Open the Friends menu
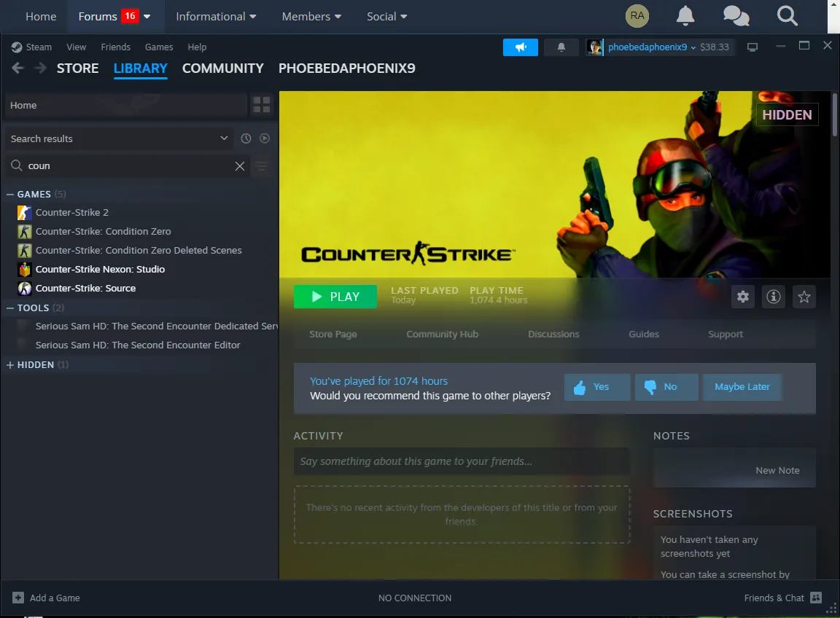The height and width of the screenshot is (618, 840). pos(115,47)
